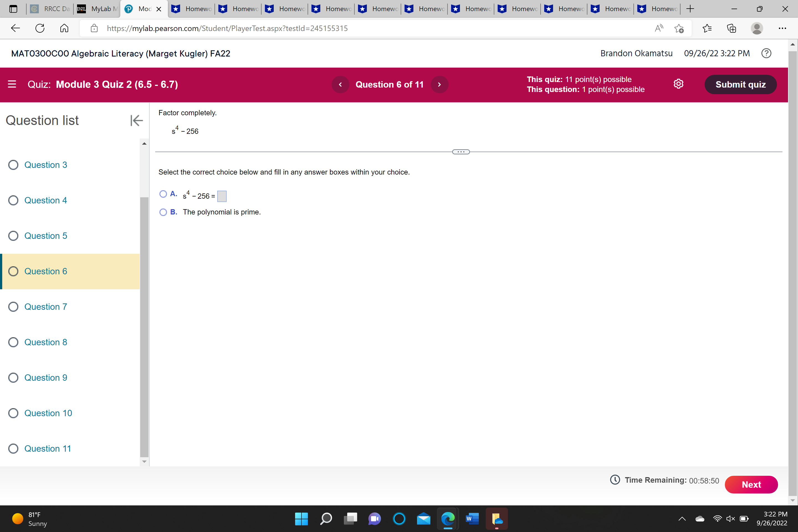Click the red Next button
Image resolution: width=798 pixels, height=532 pixels.
click(751, 485)
